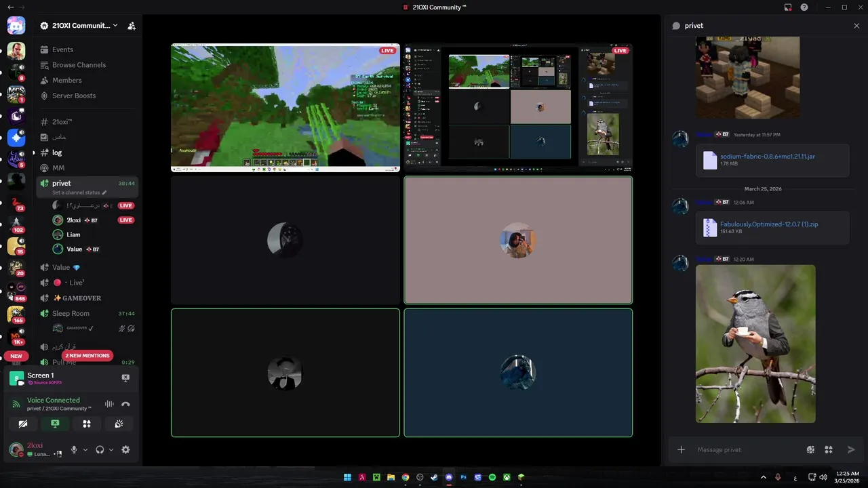Open the Inbox icon in title bar

coord(788,7)
